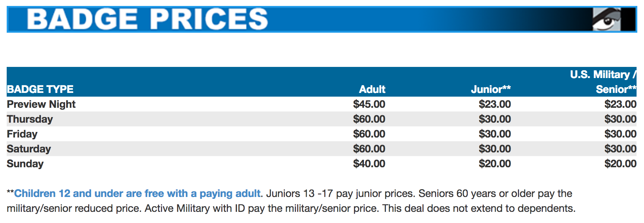Select the Thursday row label
Image resolution: width=644 pixels, height=223 pixels.
pyautogui.click(x=30, y=119)
